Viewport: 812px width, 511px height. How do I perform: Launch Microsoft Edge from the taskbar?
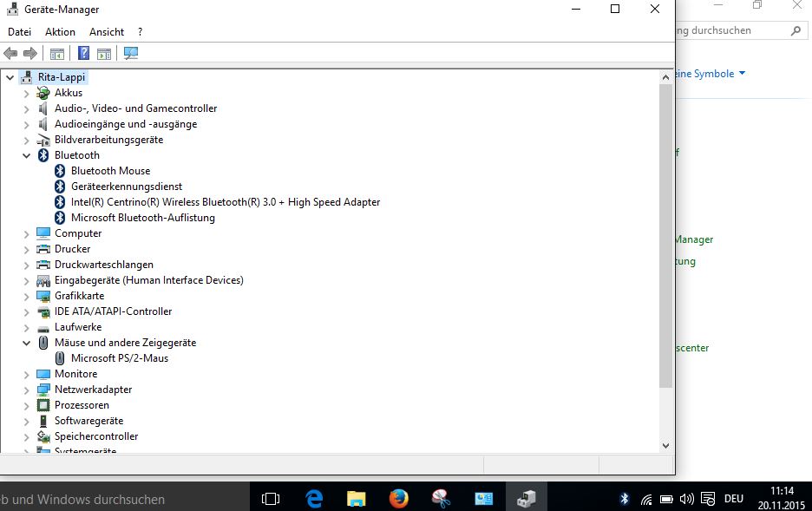(x=314, y=498)
